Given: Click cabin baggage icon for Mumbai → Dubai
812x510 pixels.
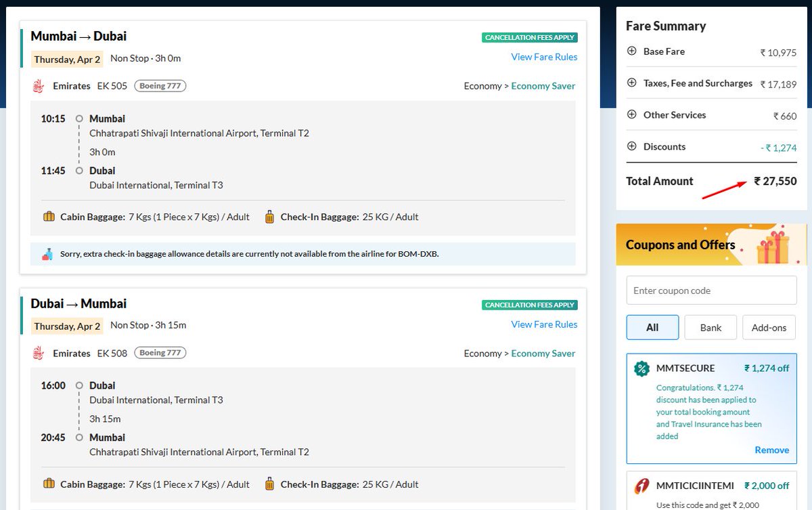Looking at the screenshot, I should coord(49,217).
